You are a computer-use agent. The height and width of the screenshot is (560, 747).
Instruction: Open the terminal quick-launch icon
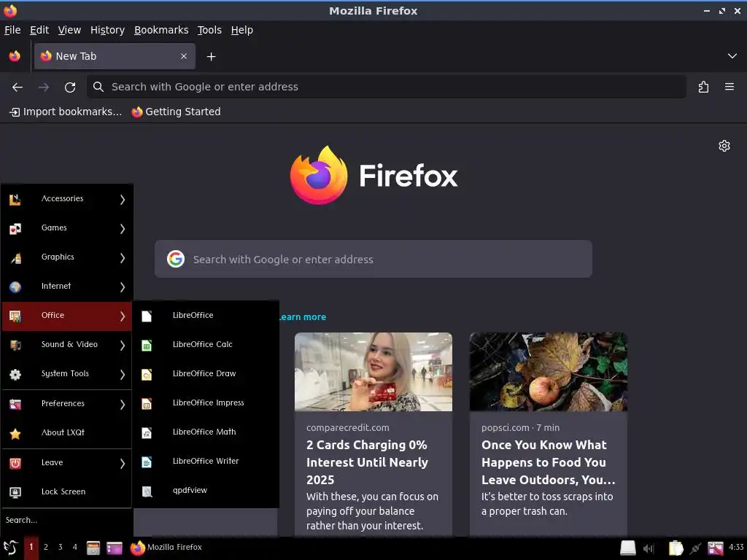coord(115,548)
